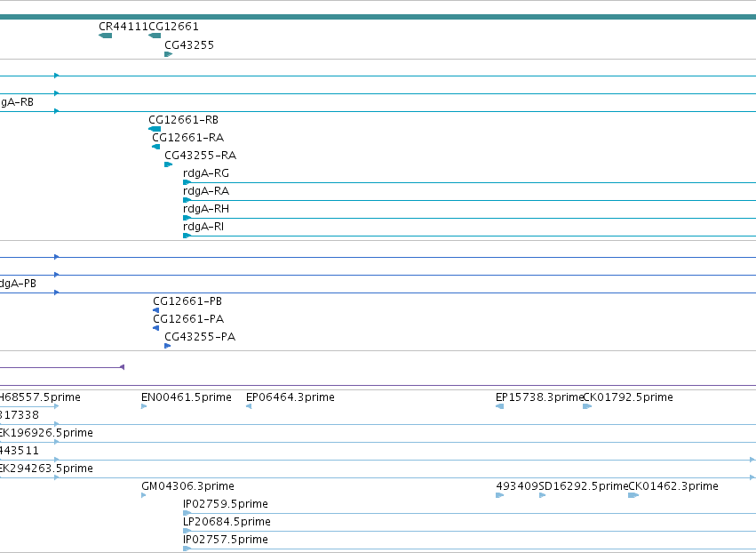Viewport: 756px width, 553px height.
Task: Click the CK01462.3prime EST label
Action: pyautogui.click(x=673, y=486)
